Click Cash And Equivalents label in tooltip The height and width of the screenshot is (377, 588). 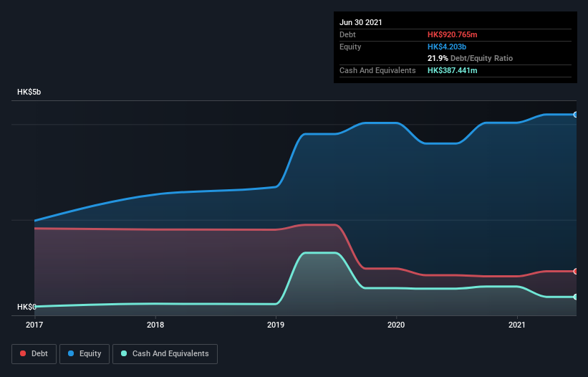377,70
